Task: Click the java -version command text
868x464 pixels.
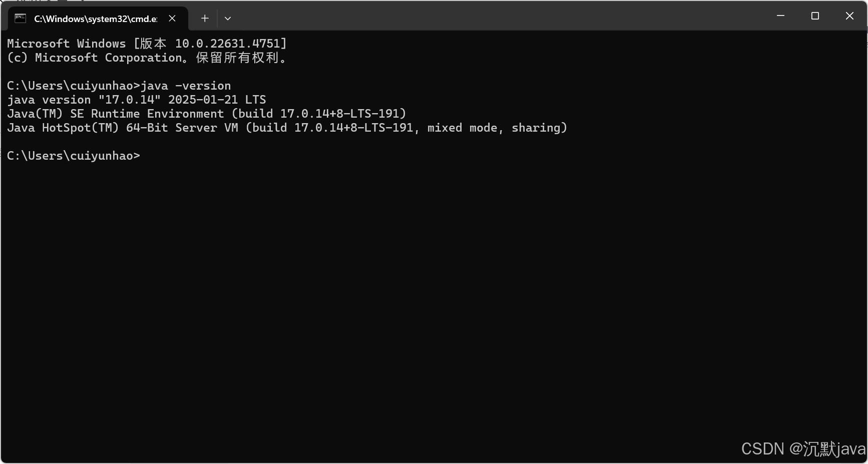Action: [186, 86]
